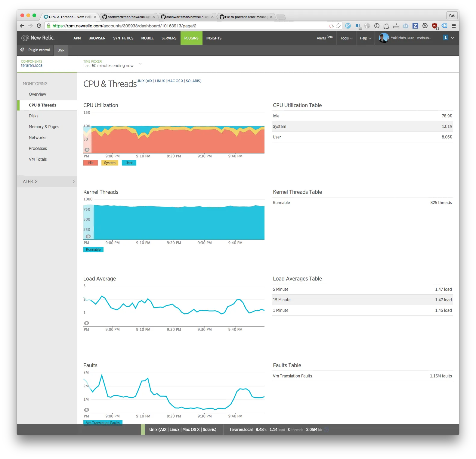Click the green padlock in address bar
The width and height of the screenshot is (476, 459).
[x=48, y=26]
